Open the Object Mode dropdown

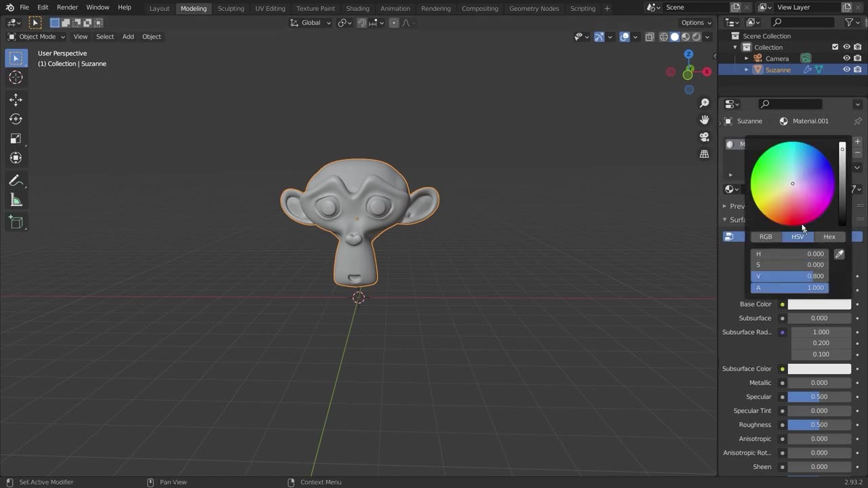pyautogui.click(x=37, y=37)
